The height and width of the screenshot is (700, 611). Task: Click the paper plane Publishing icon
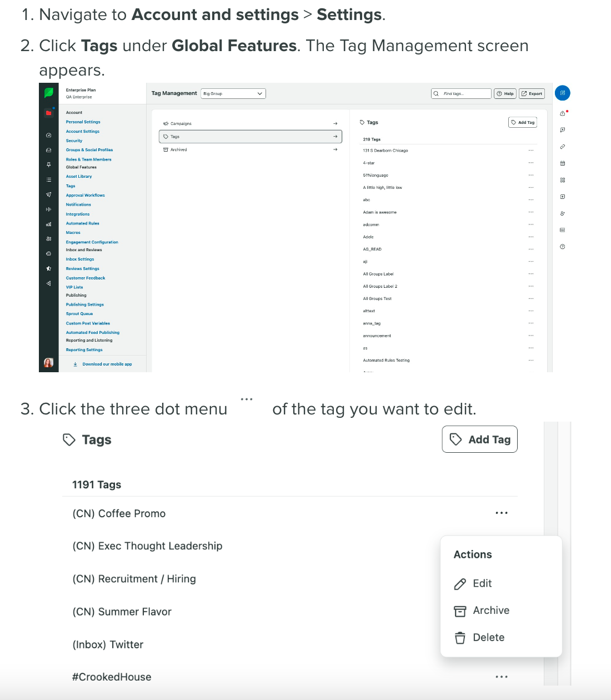pyautogui.click(x=49, y=194)
